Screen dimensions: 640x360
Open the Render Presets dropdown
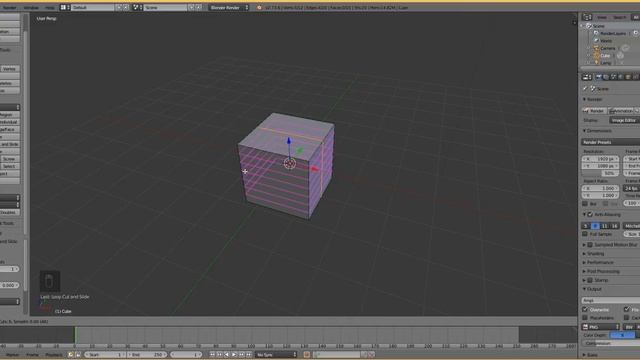611,142
